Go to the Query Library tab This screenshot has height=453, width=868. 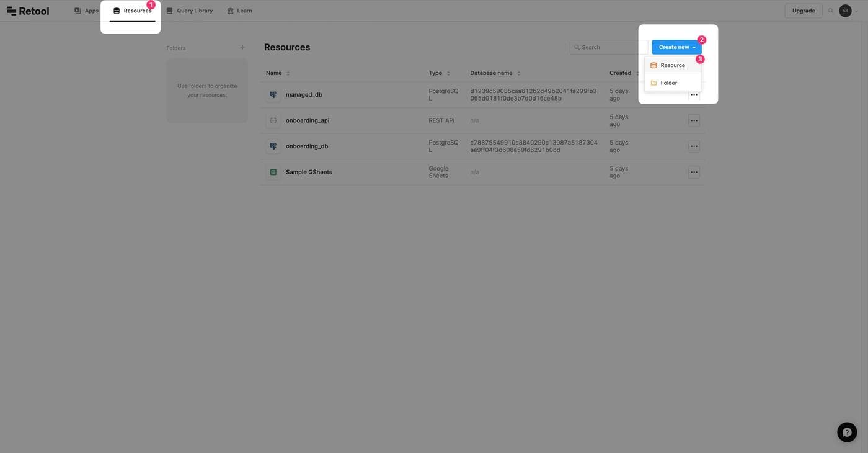coord(189,11)
